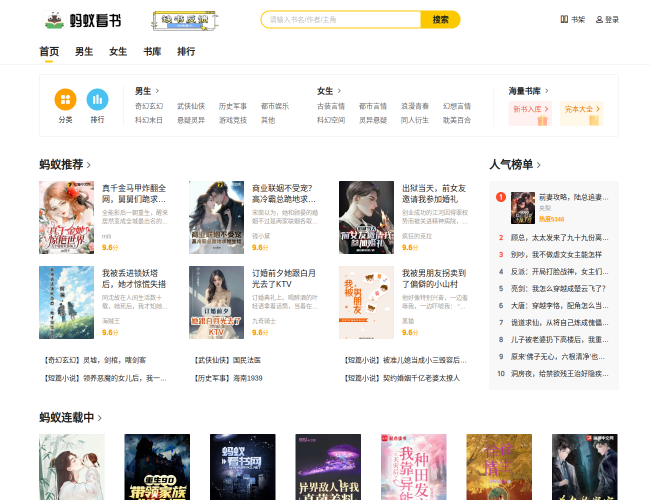Expand the 人气榜单 ranking heading
Viewport: 650px width, 500px height.
coord(541,164)
